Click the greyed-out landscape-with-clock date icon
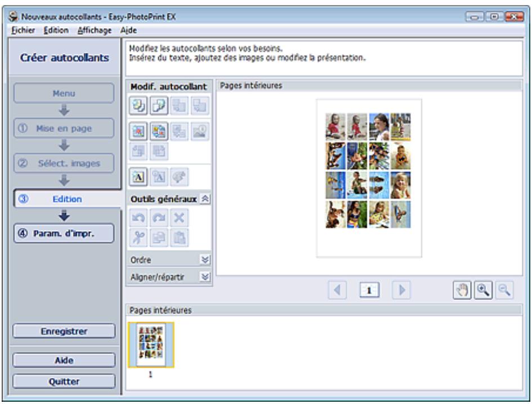 click(200, 131)
